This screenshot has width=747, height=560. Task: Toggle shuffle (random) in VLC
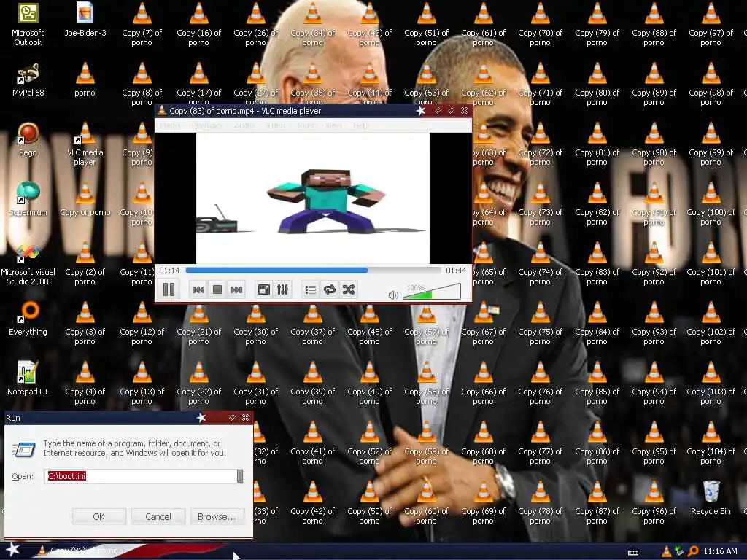[348, 289]
